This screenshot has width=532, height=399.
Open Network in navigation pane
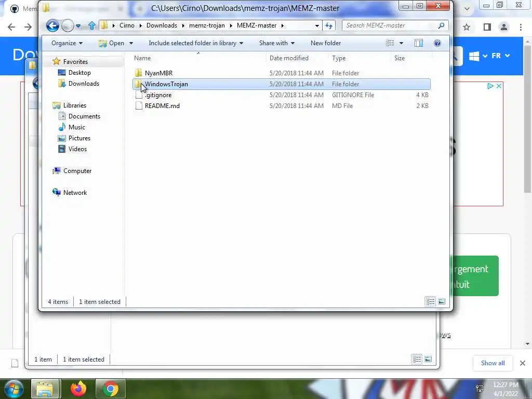(x=75, y=192)
